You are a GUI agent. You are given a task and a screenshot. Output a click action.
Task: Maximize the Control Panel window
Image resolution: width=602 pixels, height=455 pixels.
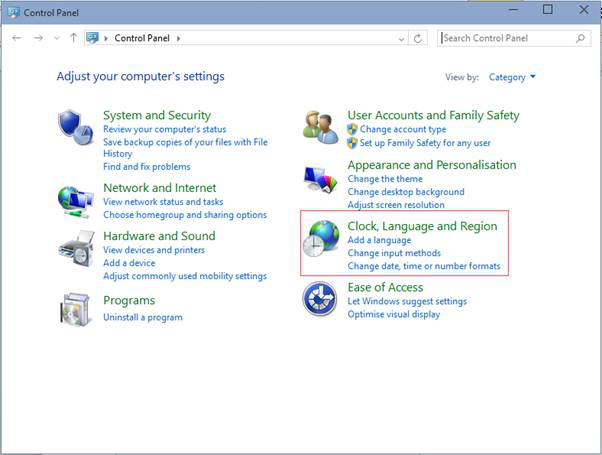pyautogui.click(x=547, y=9)
